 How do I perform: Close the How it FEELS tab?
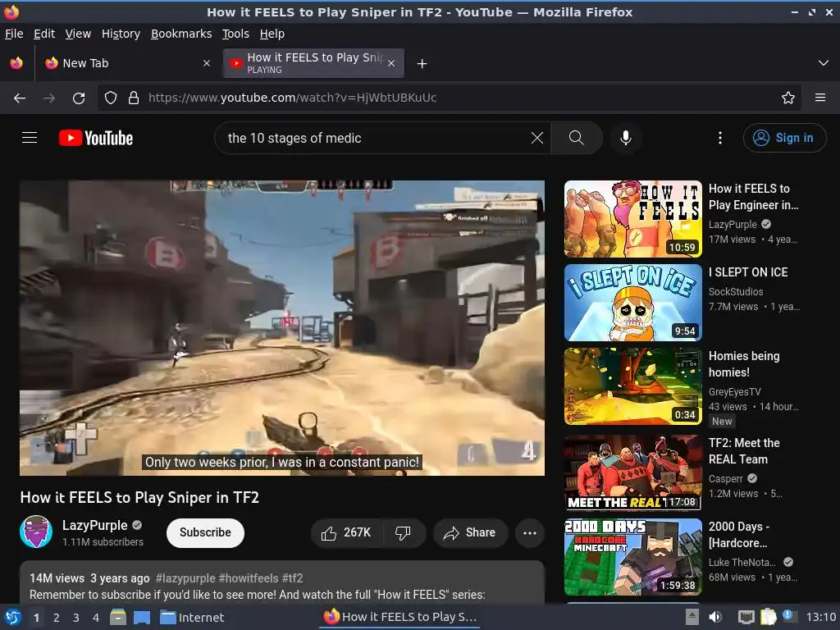391,63
